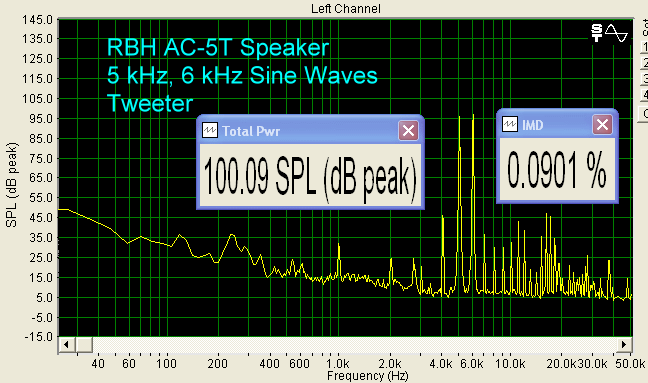Click the 50.0k frequency tick label
Image resolution: width=648 pixels, height=383 pixels.
(629, 364)
